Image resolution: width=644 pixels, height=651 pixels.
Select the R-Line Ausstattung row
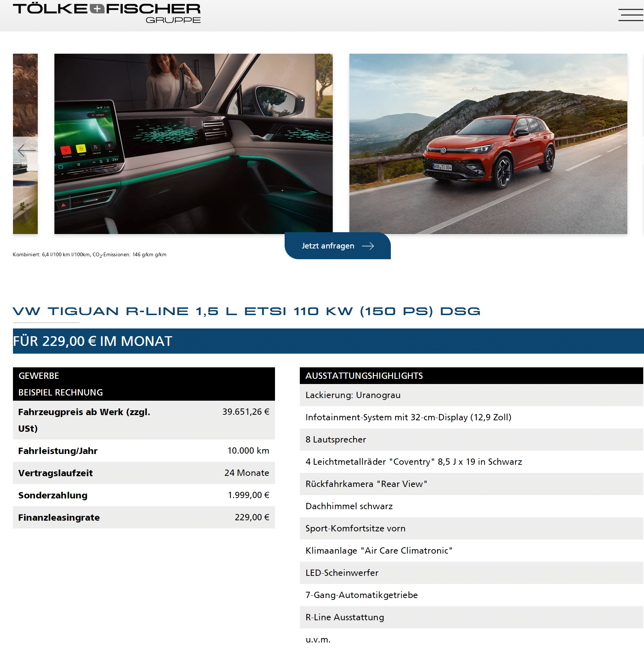coord(472,617)
